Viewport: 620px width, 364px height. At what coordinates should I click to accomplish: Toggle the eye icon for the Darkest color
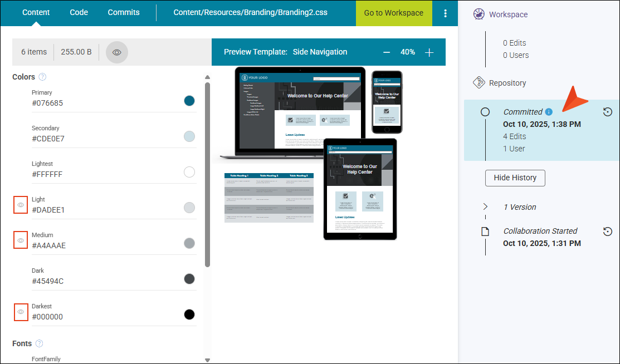click(x=21, y=312)
